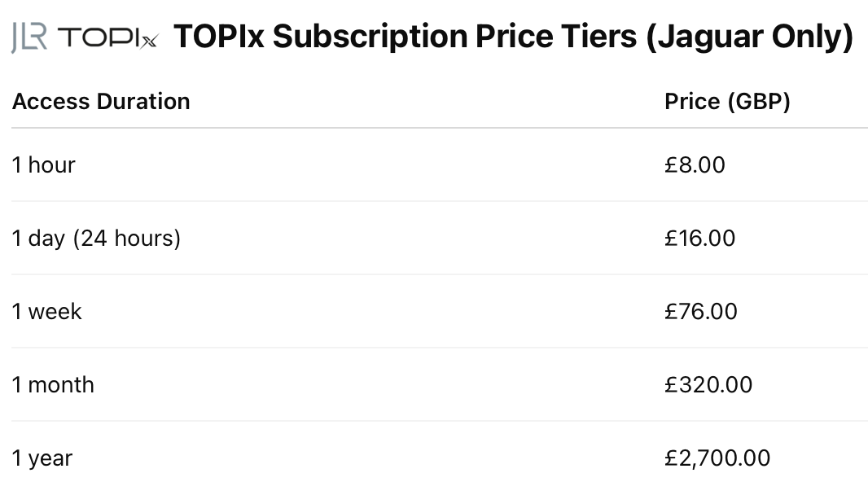Select the '1 month' duration cell
868x495 pixels.
(x=53, y=385)
